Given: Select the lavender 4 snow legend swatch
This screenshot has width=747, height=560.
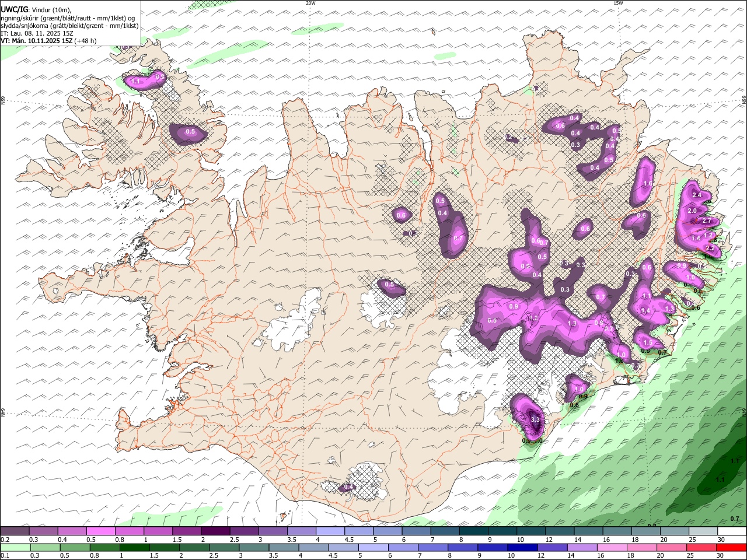Looking at the screenshot, I should pos(330,531).
